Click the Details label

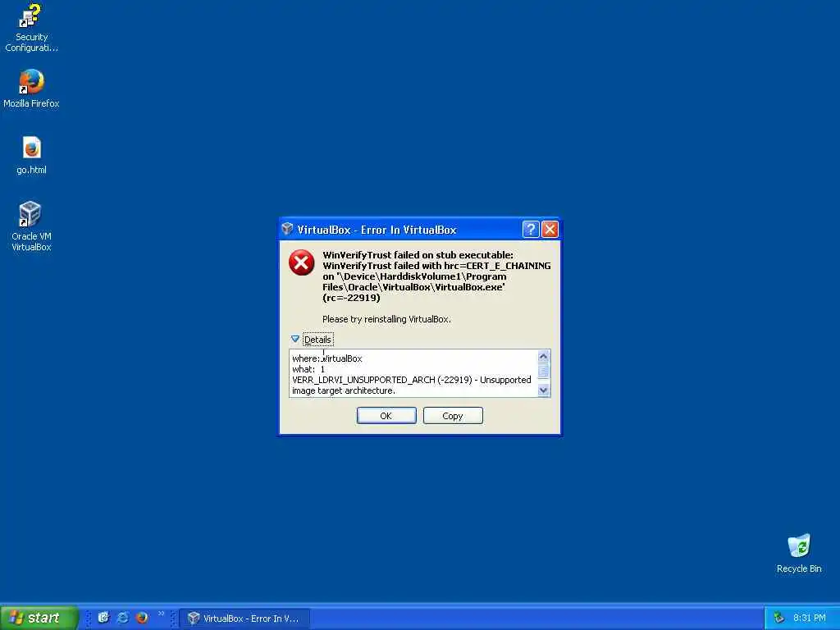pos(317,340)
